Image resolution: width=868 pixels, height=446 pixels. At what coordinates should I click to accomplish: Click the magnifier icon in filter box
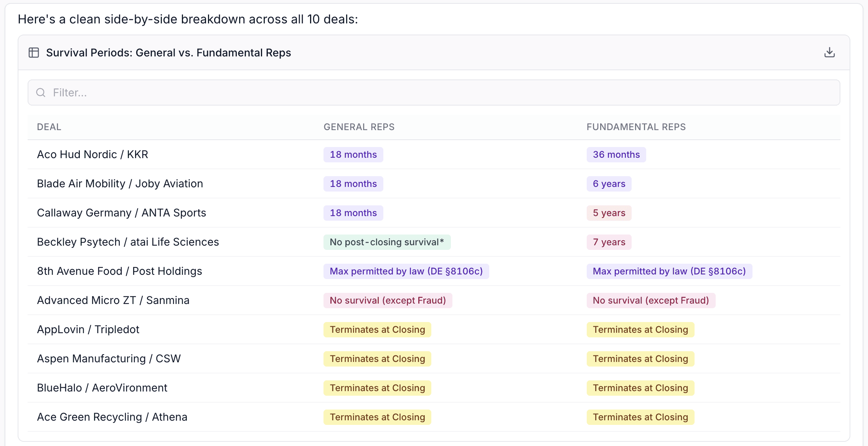[x=41, y=93]
